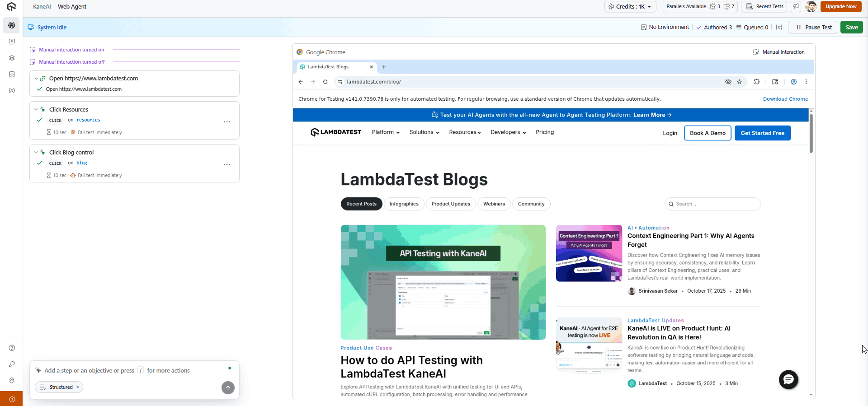Open the Credits 1K dropdown
The height and width of the screenshot is (406, 868).
pos(630,6)
